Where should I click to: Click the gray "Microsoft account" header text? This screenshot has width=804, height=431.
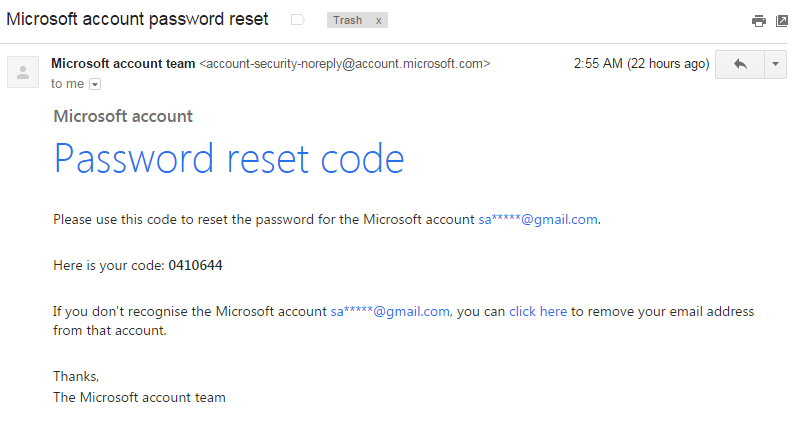pos(123,116)
